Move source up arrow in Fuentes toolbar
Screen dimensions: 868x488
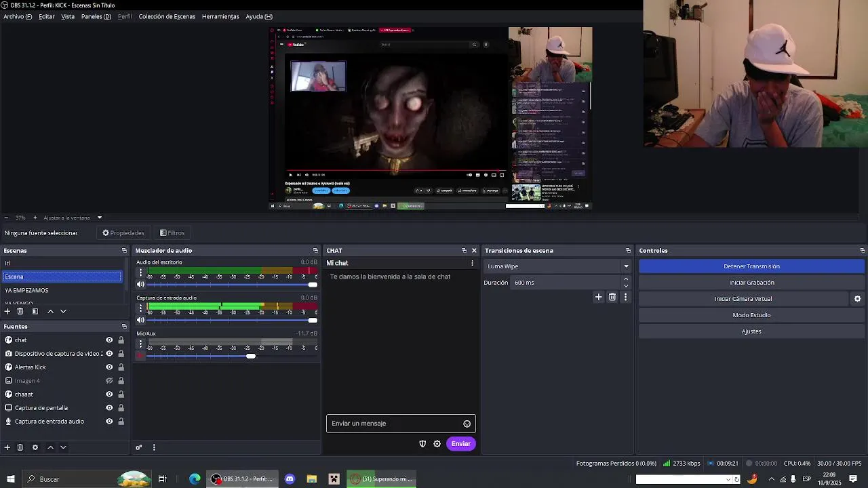tap(50, 447)
